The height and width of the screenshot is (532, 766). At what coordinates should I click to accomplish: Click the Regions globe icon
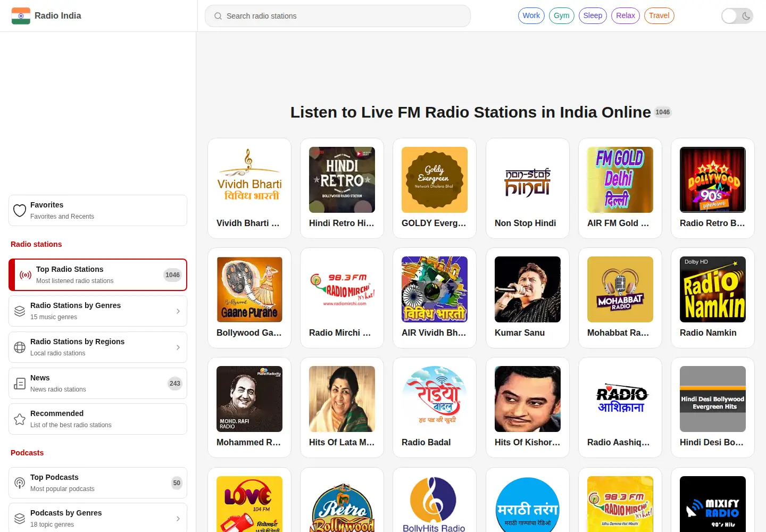click(x=20, y=347)
